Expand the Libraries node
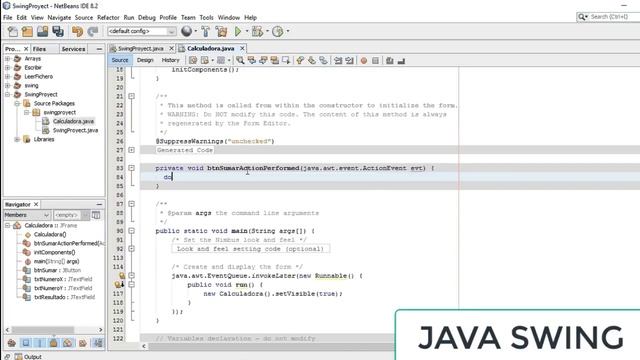The width and height of the screenshot is (640, 360). (x=17, y=140)
